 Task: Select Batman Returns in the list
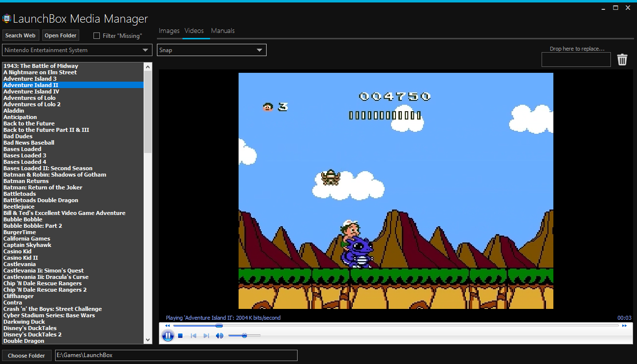(x=26, y=181)
